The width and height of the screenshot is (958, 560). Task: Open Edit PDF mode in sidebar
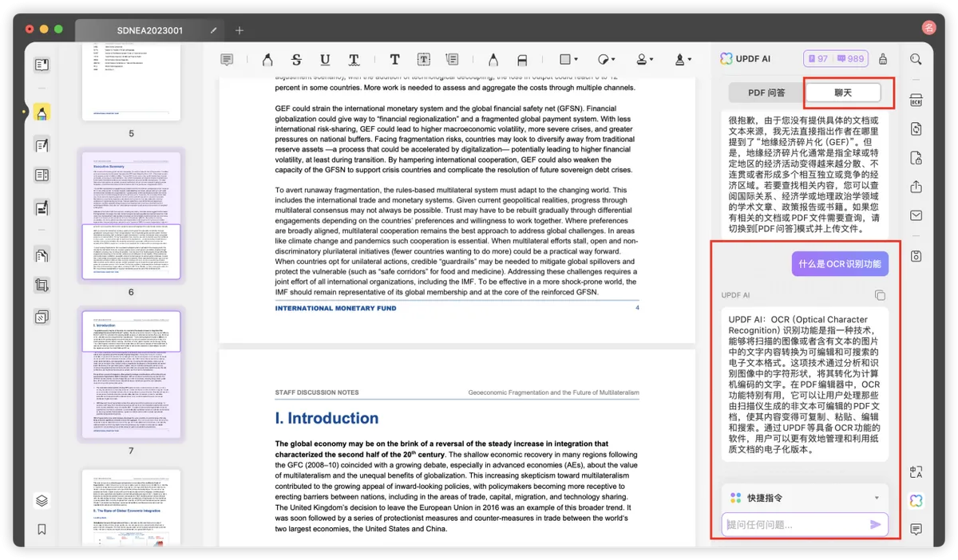(x=42, y=144)
